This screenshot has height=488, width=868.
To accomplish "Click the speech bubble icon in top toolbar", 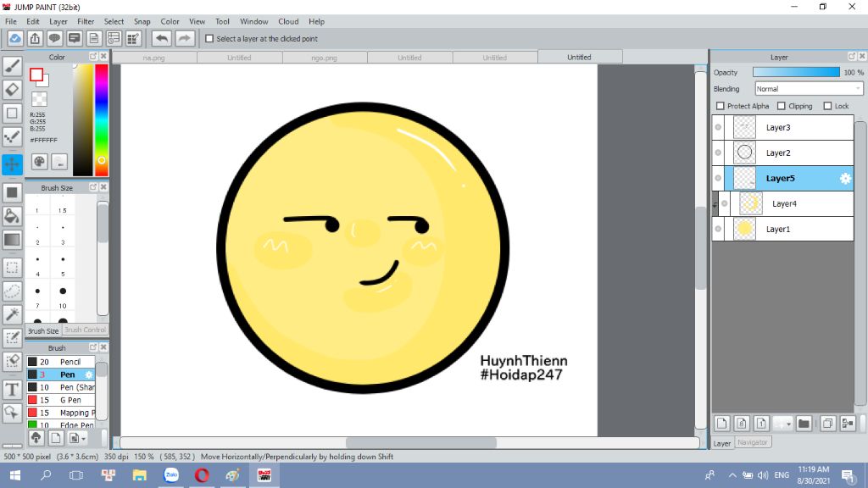I will [x=54, y=39].
